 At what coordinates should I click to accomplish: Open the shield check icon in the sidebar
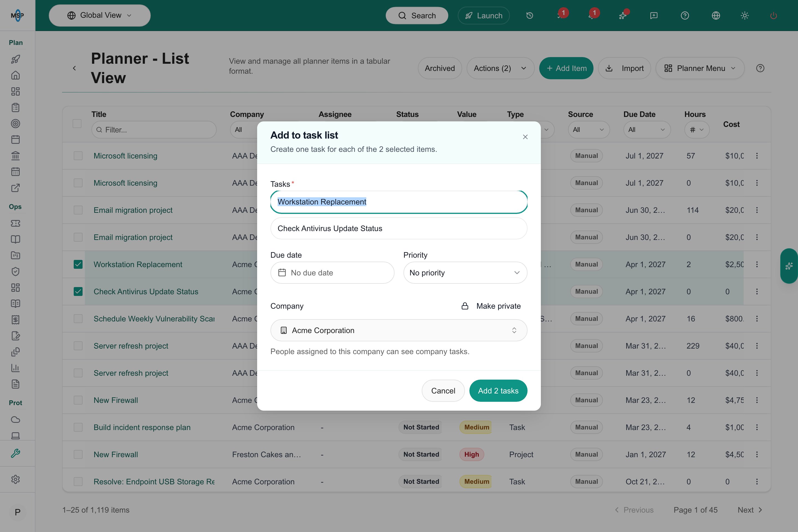[15, 272]
